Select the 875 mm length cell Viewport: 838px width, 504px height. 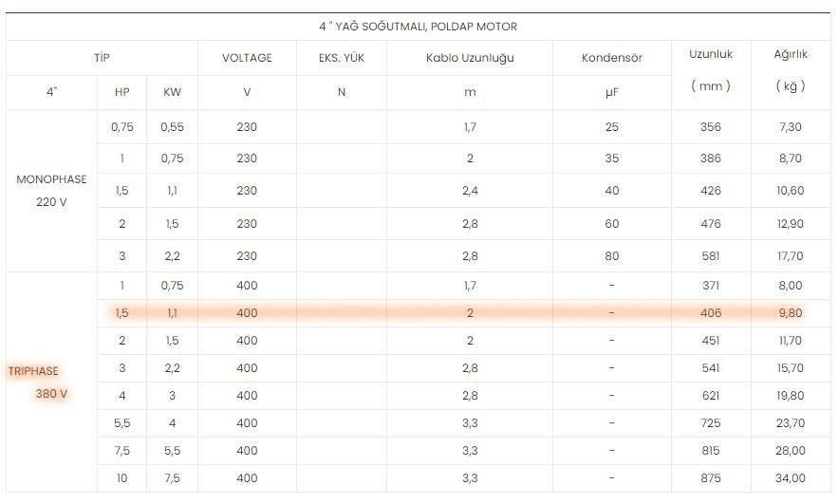(711, 478)
